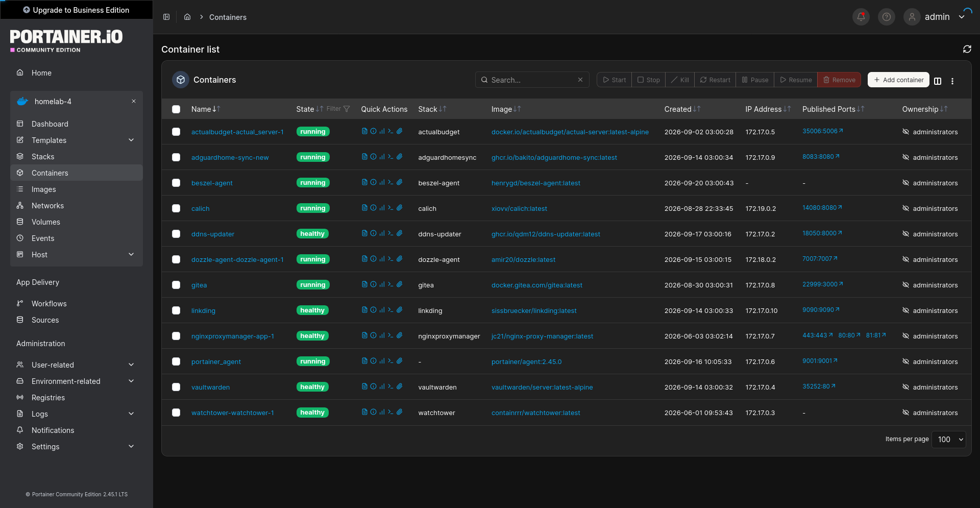The width and height of the screenshot is (980, 508).
Task: Check the adguardhome-sync-new row checkbox
Action: click(x=176, y=157)
